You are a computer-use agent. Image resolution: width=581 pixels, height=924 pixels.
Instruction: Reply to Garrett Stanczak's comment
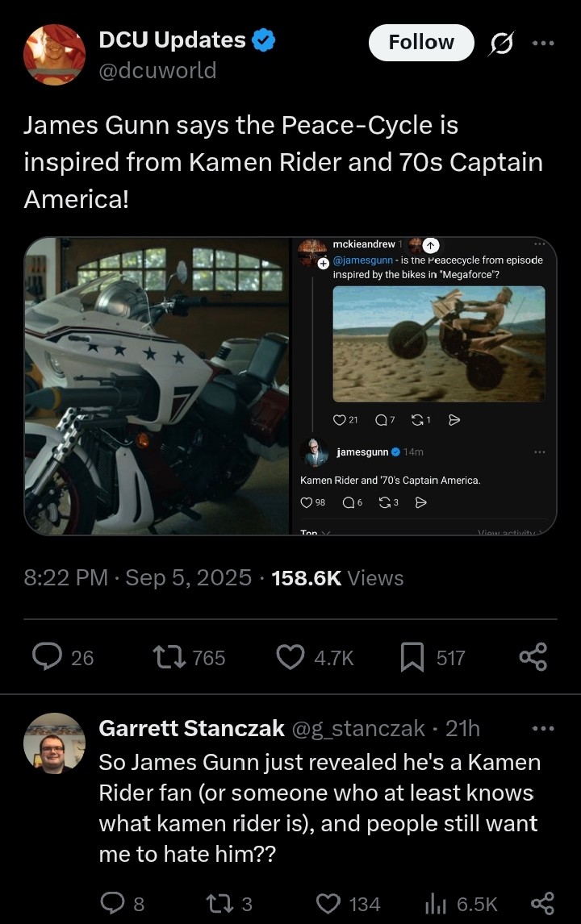(114, 903)
